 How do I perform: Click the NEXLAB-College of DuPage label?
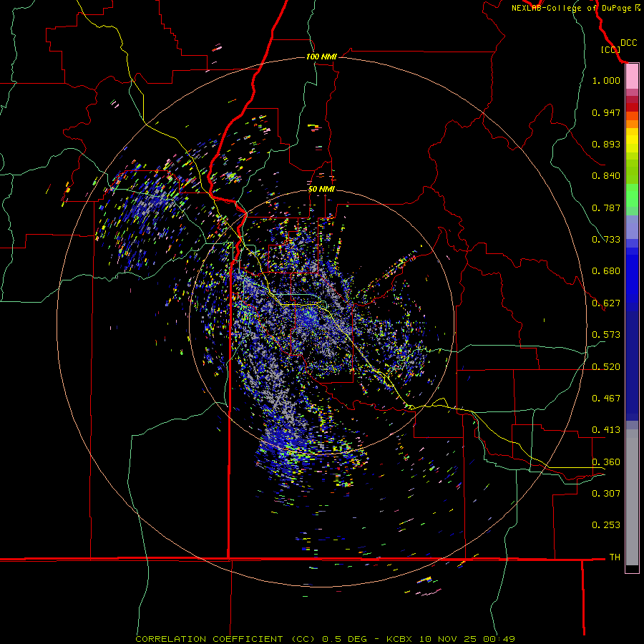click(571, 8)
